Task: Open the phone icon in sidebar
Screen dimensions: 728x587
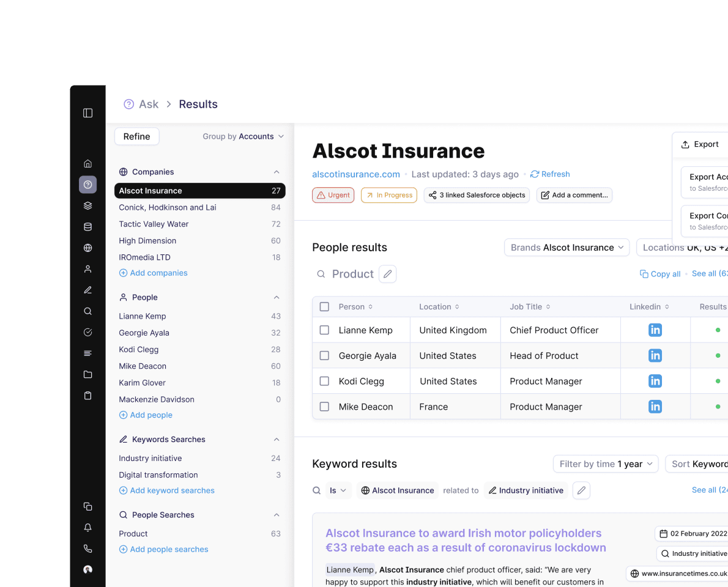Action: pos(87,548)
